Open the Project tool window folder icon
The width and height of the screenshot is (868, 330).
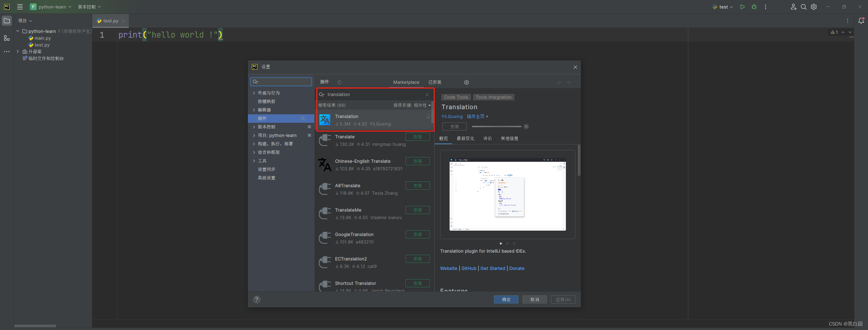coord(7,21)
